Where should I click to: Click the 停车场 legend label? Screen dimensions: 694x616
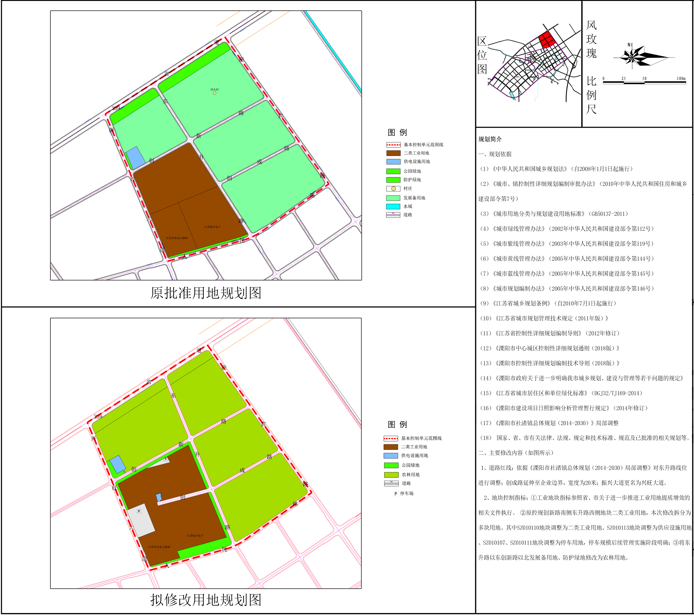[x=407, y=494]
